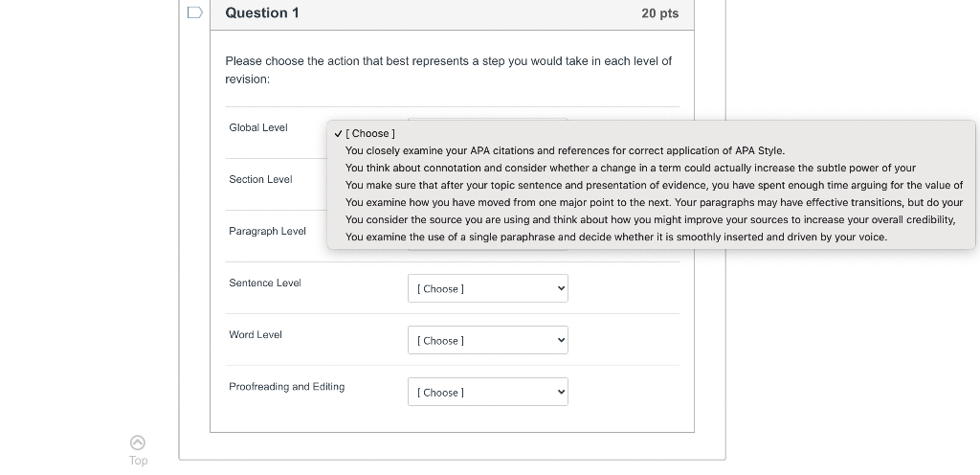Image resolution: width=980 pixels, height=475 pixels.
Task: Select the checked [ Choose ] placeholder option
Action: (x=369, y=133)
